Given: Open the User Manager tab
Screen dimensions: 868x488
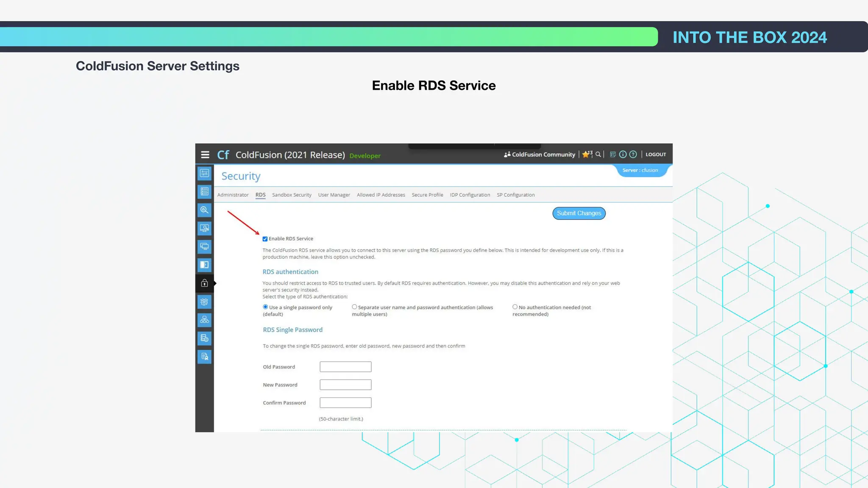Looking at the screenshot, I should point(334,195).
